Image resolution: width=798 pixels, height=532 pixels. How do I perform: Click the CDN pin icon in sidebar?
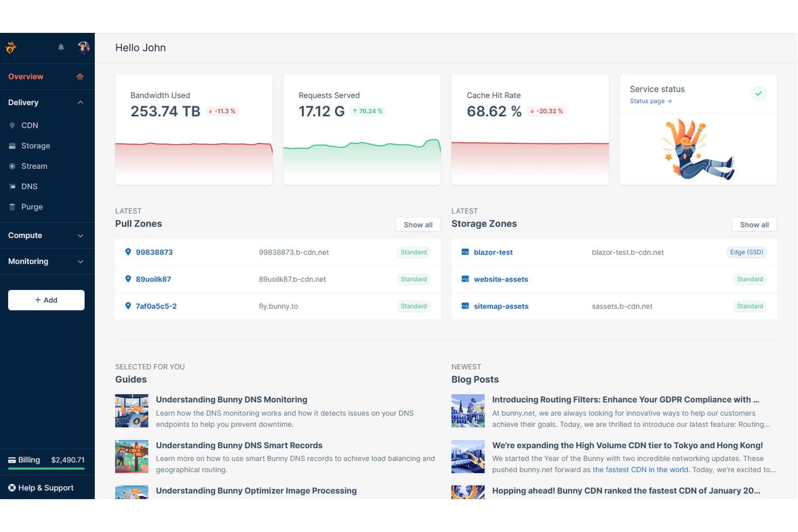tap(12, 126)
